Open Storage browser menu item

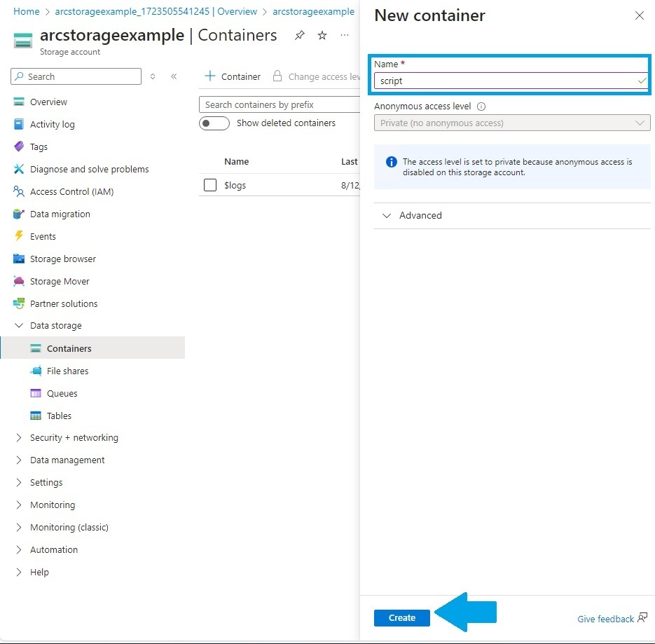62,259
